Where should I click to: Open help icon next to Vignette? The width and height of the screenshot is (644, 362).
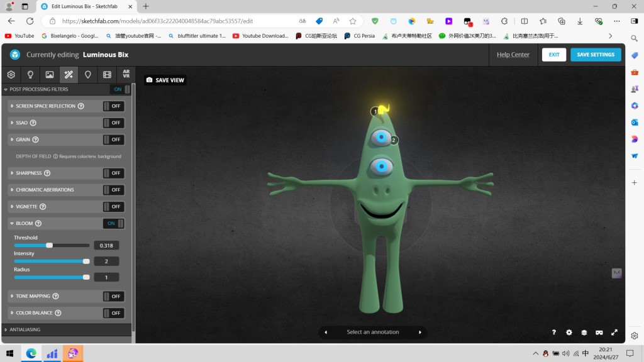click(43, 206)
